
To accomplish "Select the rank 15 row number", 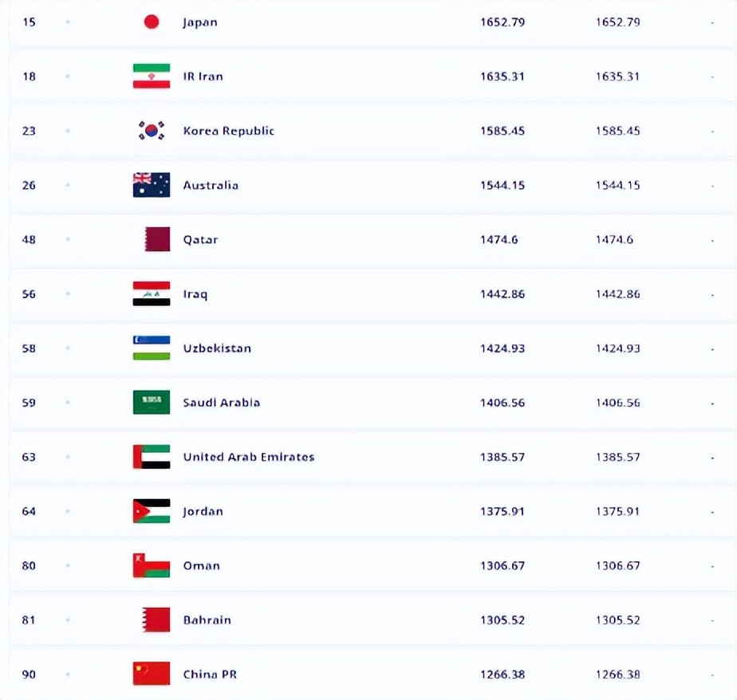I will [29, 22].
